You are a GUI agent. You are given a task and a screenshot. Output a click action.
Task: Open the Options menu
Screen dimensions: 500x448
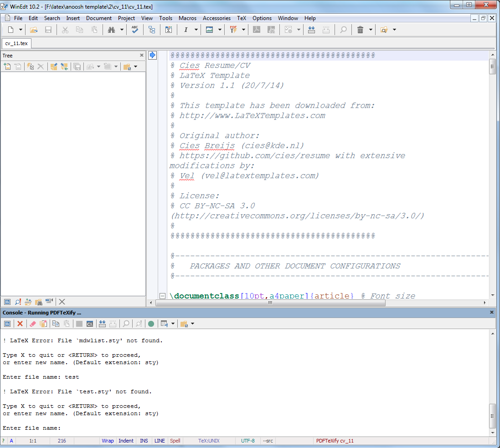pyautogui.click(x=262, y=18)
